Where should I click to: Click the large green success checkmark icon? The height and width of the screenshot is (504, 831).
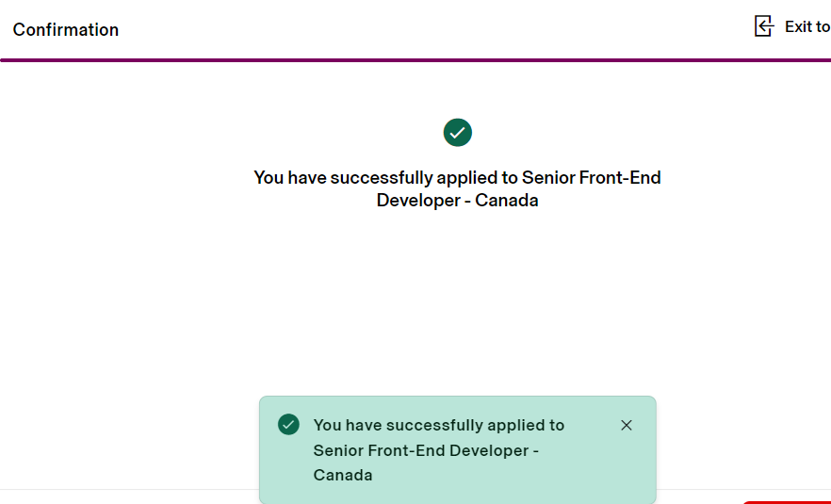point(458,133)
